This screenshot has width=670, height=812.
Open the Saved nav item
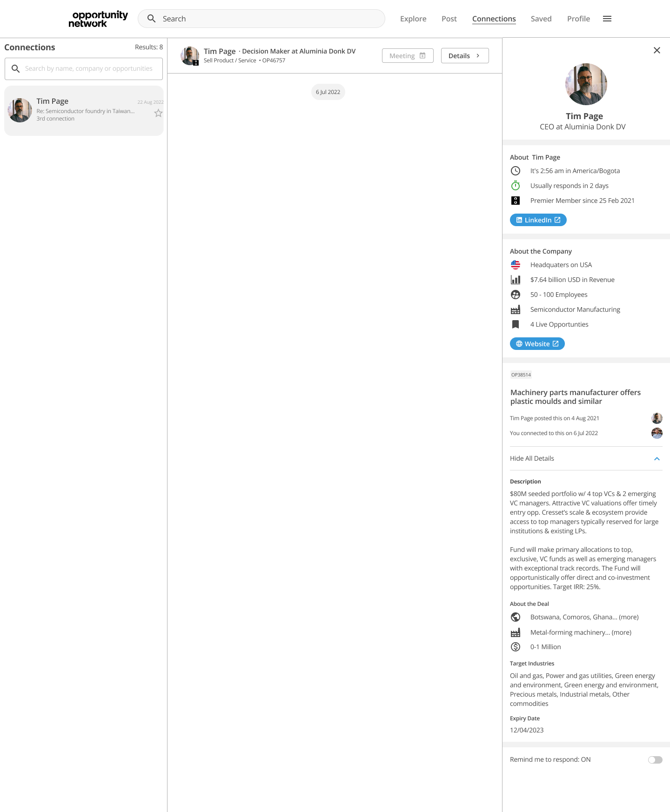[x=541, y=19]
